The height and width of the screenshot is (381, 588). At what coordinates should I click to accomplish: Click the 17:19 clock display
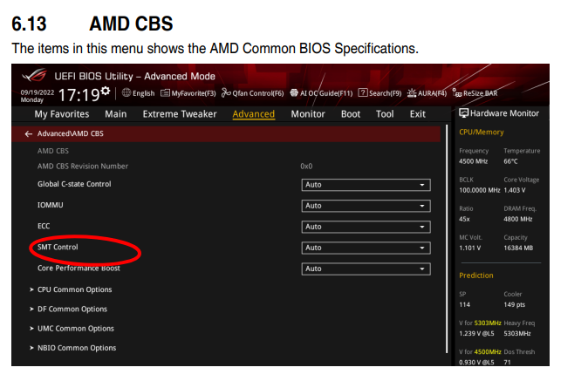tap(79, 95)
